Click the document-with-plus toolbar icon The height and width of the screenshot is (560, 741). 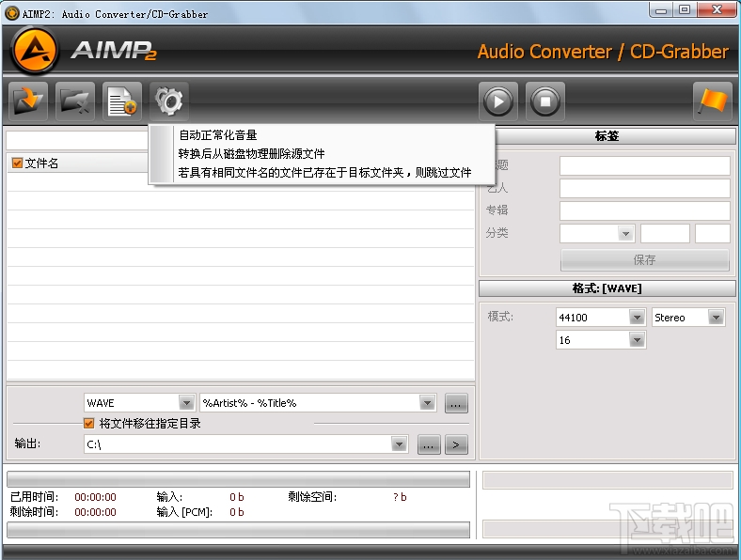122,101
